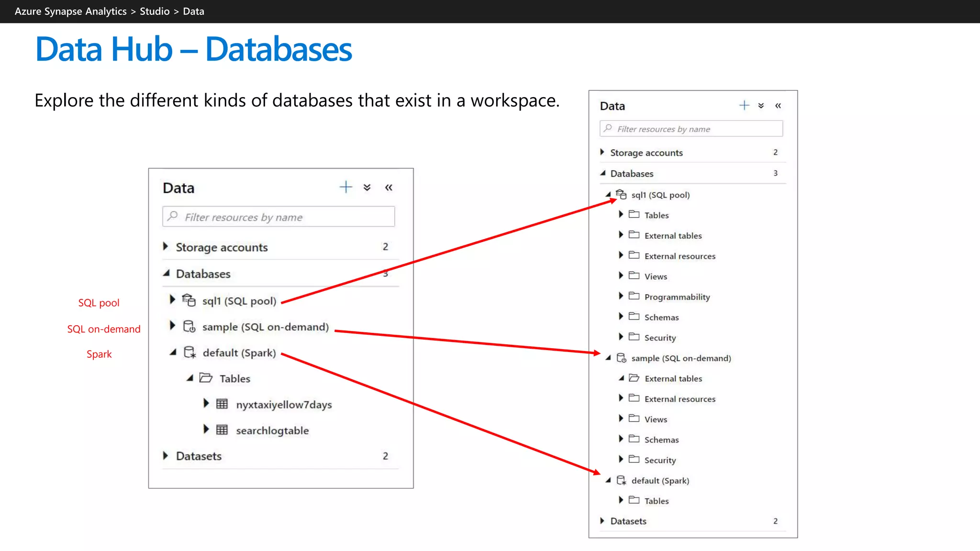980x551 pixels.
Task: Click search magnifier icon in left filter box
Action: [173, 216]
